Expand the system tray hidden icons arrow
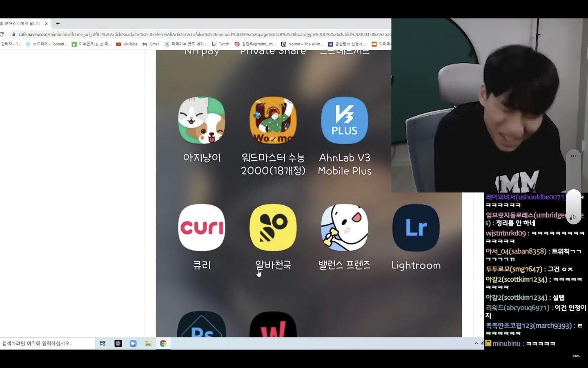 pos(476,343)
